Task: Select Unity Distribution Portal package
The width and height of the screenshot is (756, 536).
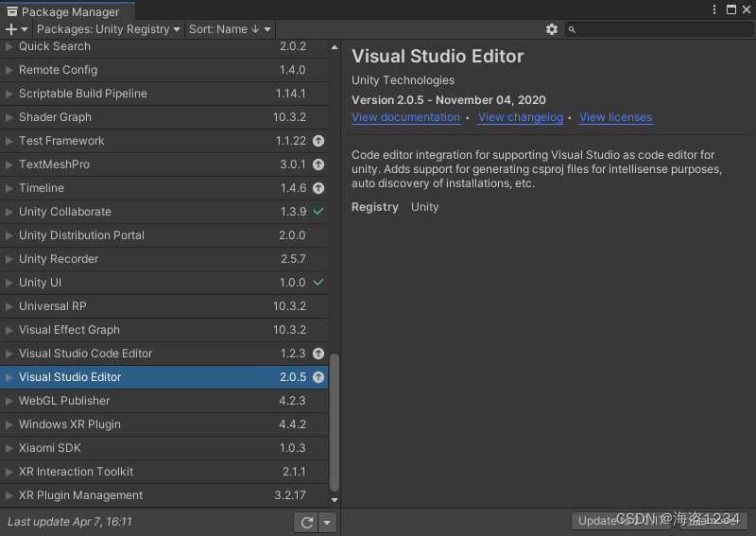Action: (x=163, y=235)
